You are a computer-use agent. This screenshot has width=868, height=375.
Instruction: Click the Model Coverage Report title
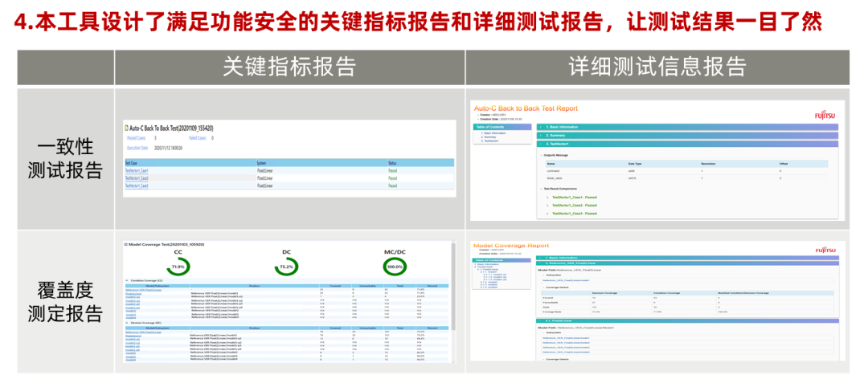pos(511,245)
